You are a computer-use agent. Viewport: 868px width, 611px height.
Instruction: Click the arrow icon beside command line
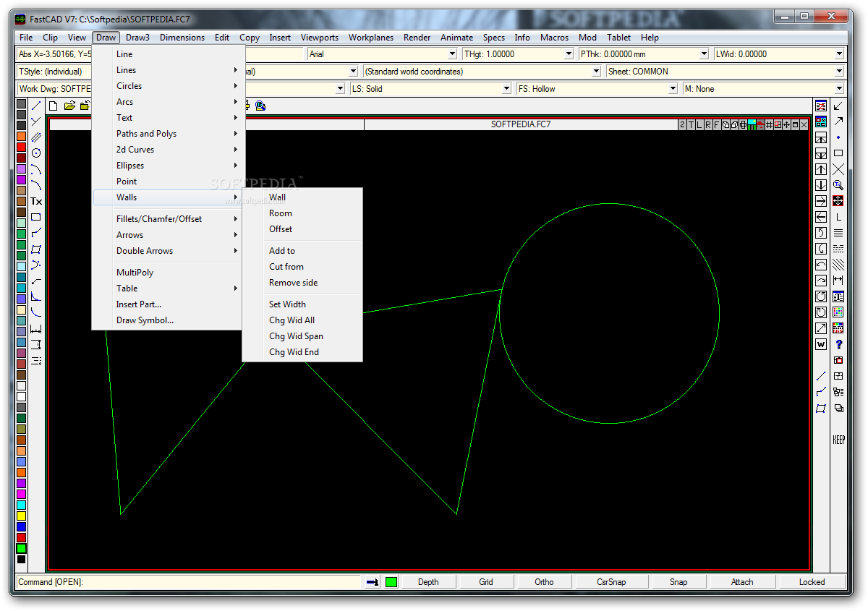[x=373, y=582]
